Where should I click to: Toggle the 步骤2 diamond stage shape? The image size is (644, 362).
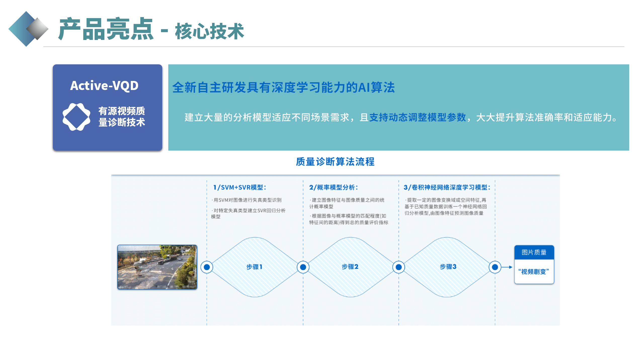[x=350, y=267]
